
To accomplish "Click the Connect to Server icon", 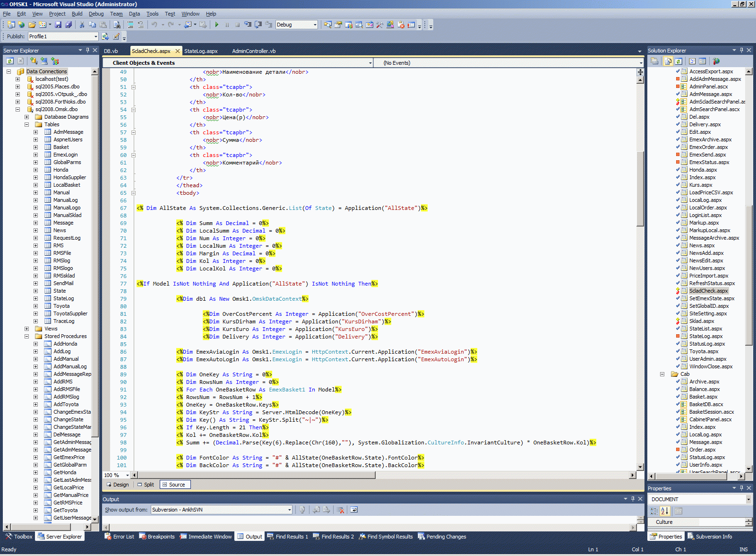I will [44, 61].
